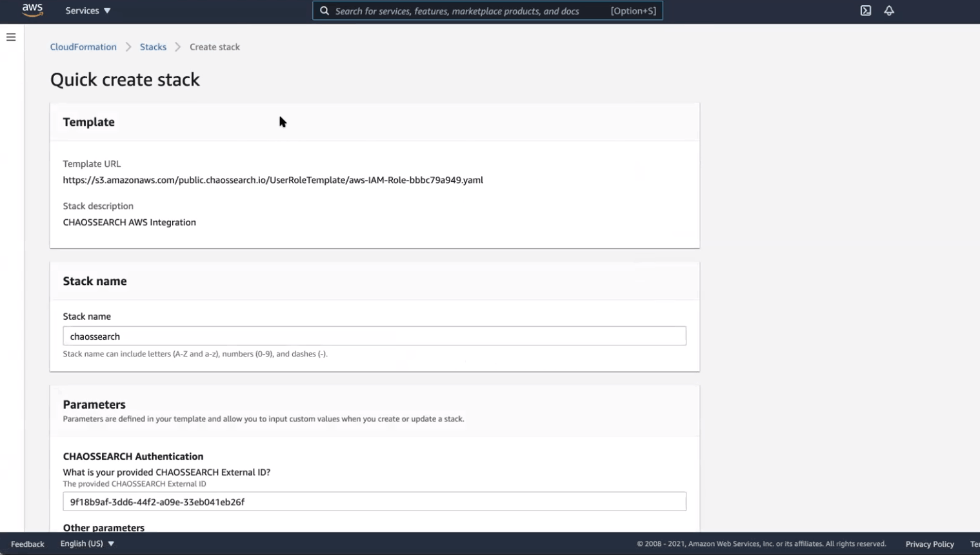Open the CloudShell terminal icon

click(866, 11)
